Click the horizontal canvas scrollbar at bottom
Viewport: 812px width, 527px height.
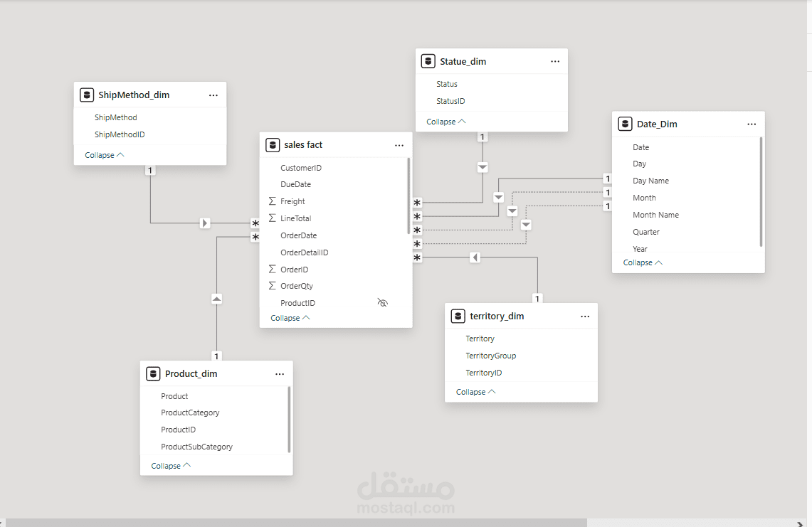(299, 522)
